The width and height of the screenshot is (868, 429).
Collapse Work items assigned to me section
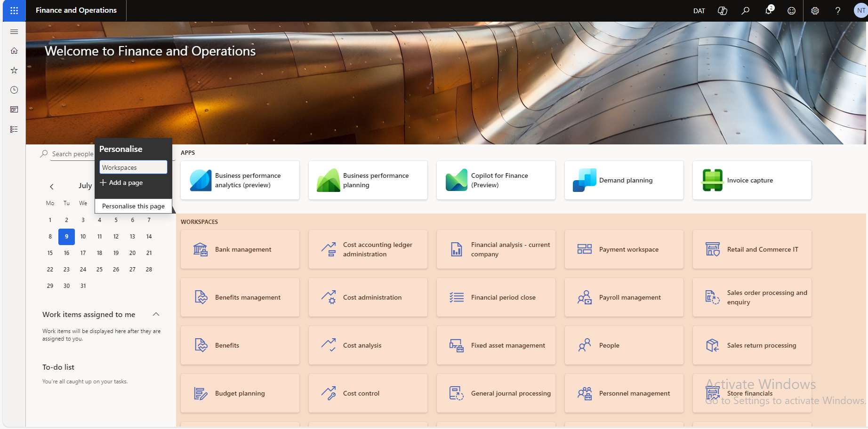click(156, 314)
